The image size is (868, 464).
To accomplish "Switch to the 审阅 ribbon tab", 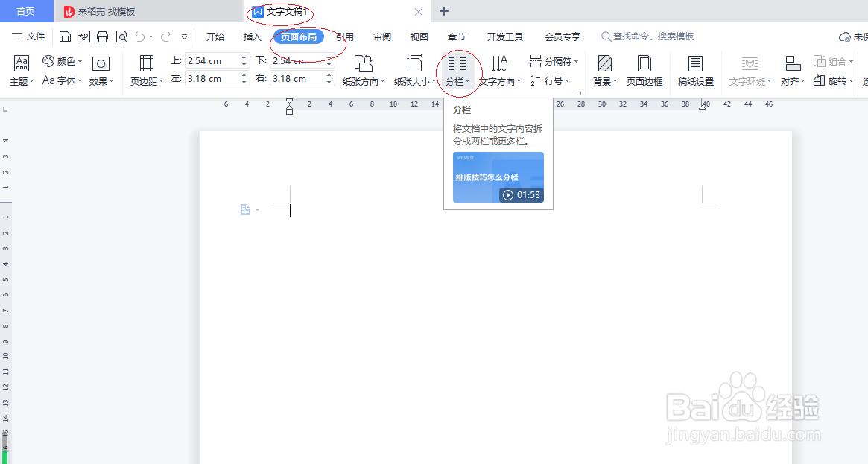I will click(x=382, y=36).
